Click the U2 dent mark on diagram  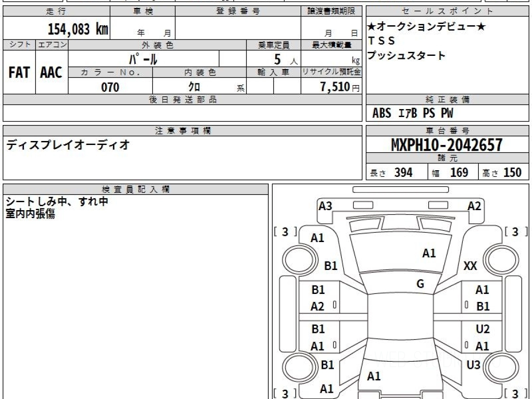pyautogui.click(x=482, y=329)
